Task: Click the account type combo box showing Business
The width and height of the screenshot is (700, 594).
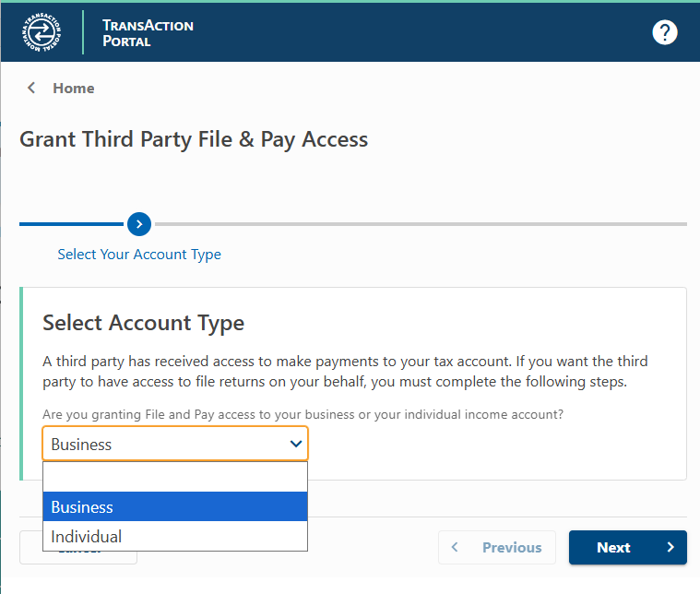Action: (166, 445)
